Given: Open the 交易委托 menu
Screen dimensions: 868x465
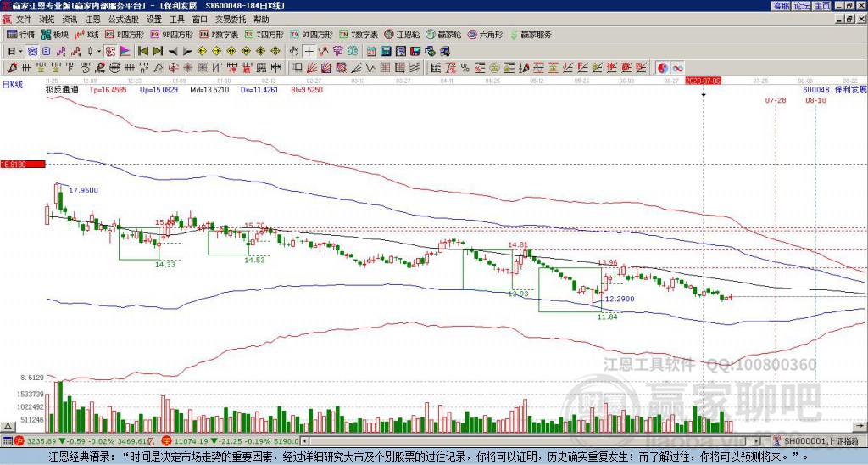Looking at the screenshot, I should tap(231, 20).
